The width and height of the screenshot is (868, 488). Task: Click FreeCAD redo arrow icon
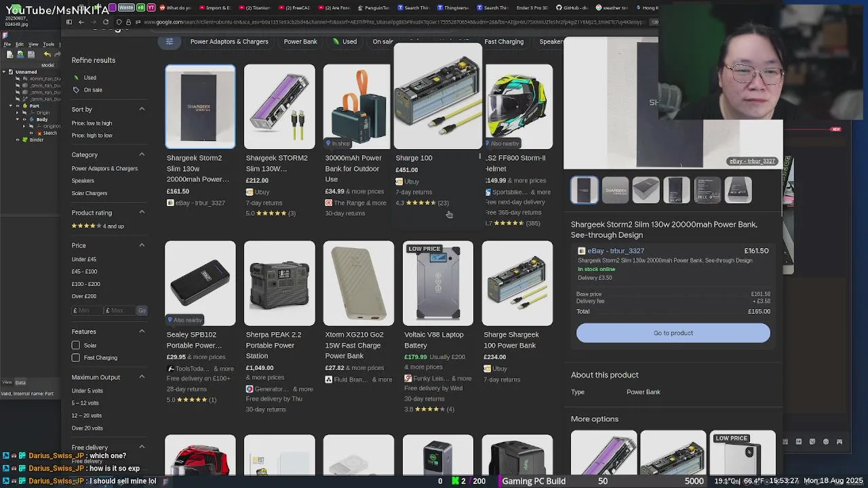click(58, 54)
